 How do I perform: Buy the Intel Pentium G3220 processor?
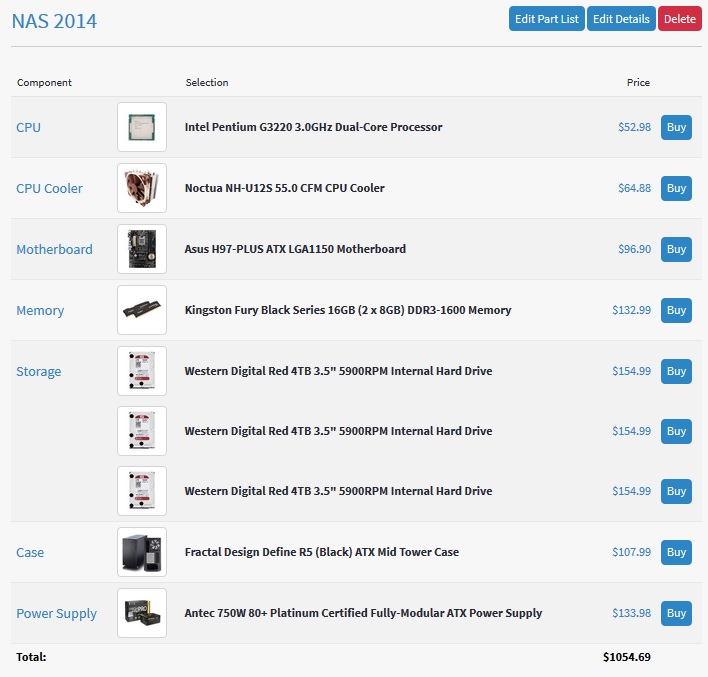click(676, 127)
